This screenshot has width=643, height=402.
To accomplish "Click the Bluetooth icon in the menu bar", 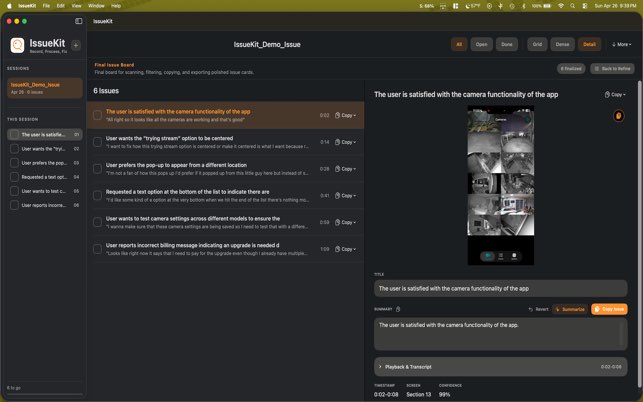I will [523, 6].
